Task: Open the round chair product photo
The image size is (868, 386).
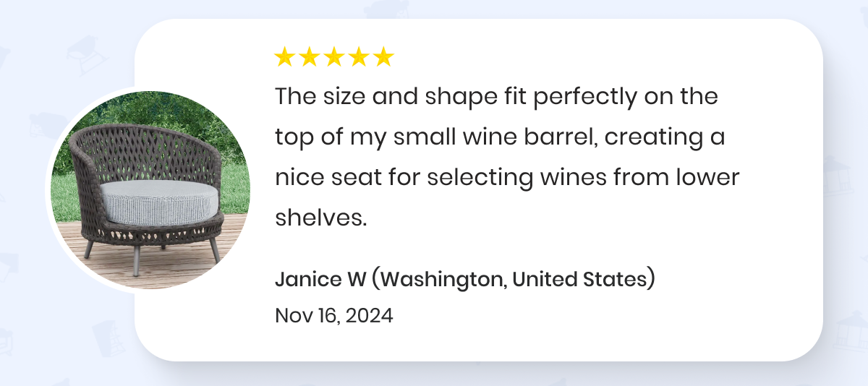Action: point(150,189)
